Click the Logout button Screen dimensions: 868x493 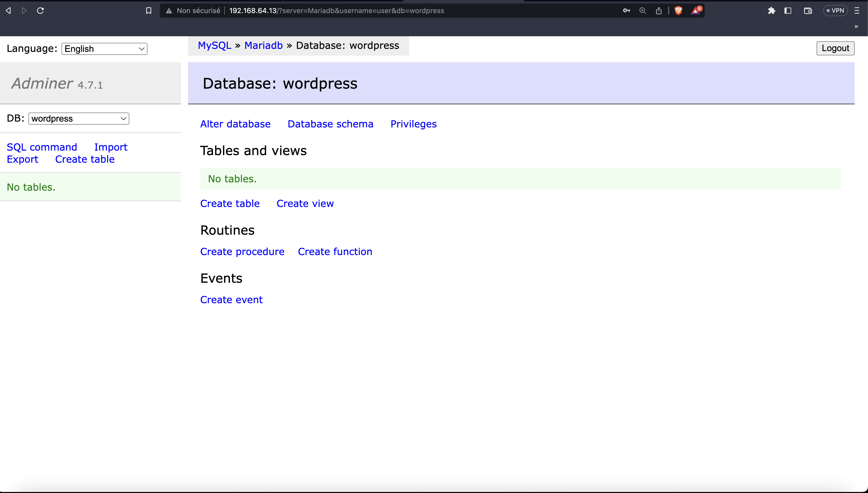point(835,48)
